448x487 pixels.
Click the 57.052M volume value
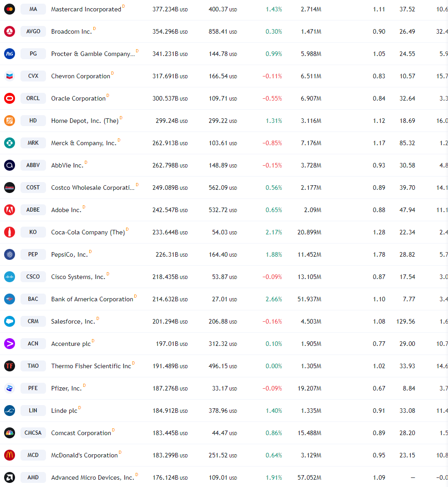click(x=310, y=478)
